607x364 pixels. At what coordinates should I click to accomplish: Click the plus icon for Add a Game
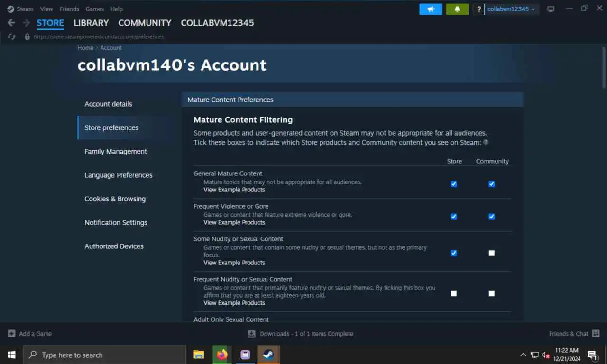[11, 334]
